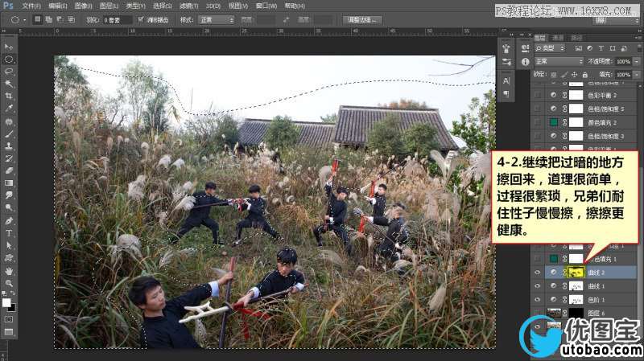
Task: Show the 颜色填充 2 layer
Action: tap(537, 122)
